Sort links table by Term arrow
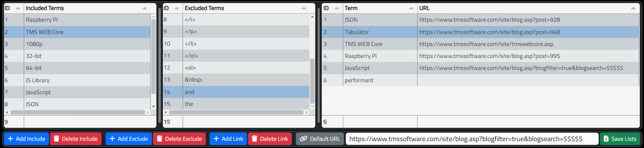This screenshot has height=148, width=644. pyautogui.click(x=411, y=8)
